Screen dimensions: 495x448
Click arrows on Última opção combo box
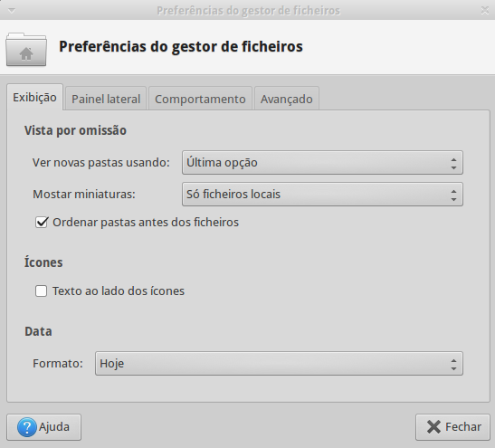coord(453,164)
